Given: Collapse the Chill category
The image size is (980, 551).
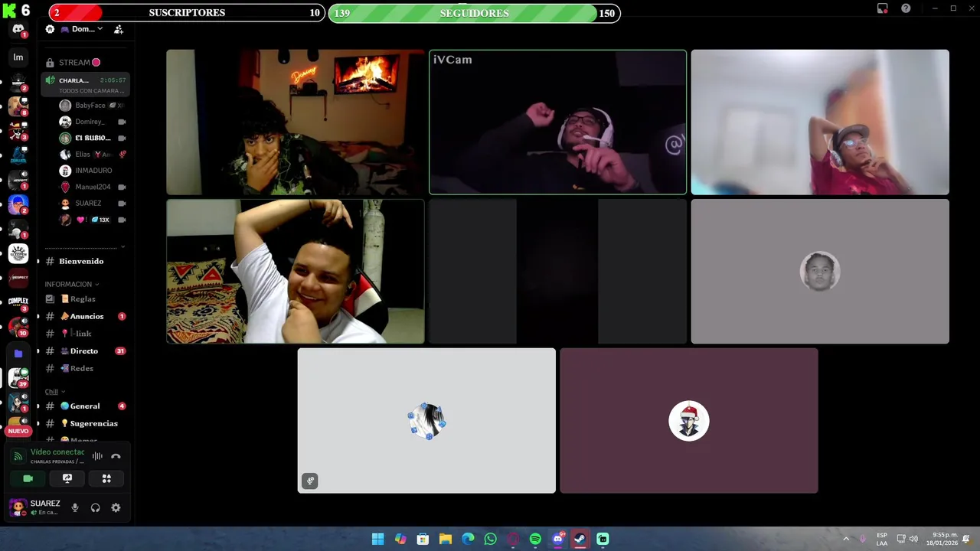Looking at the screenshot, I should [55, 392].
